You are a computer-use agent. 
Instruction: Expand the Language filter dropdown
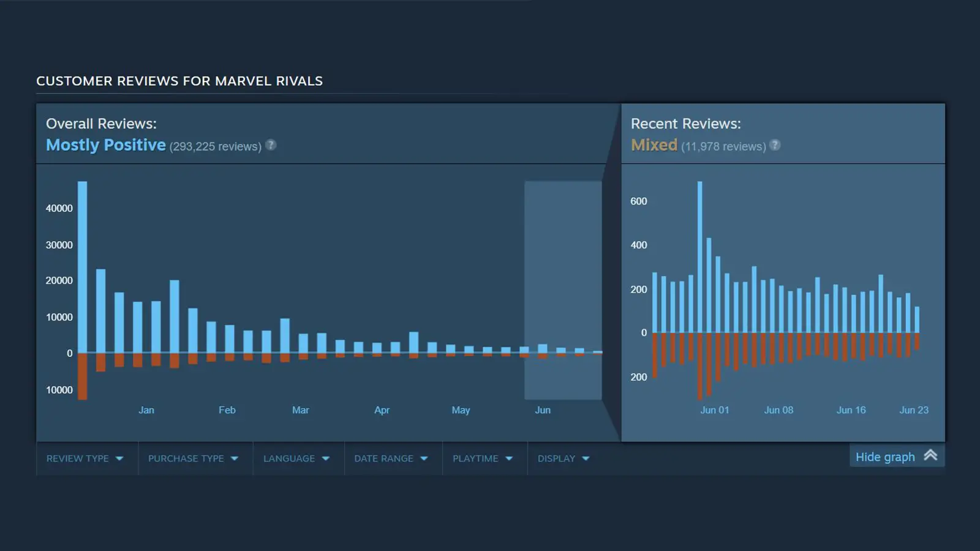tap(296, 459)
